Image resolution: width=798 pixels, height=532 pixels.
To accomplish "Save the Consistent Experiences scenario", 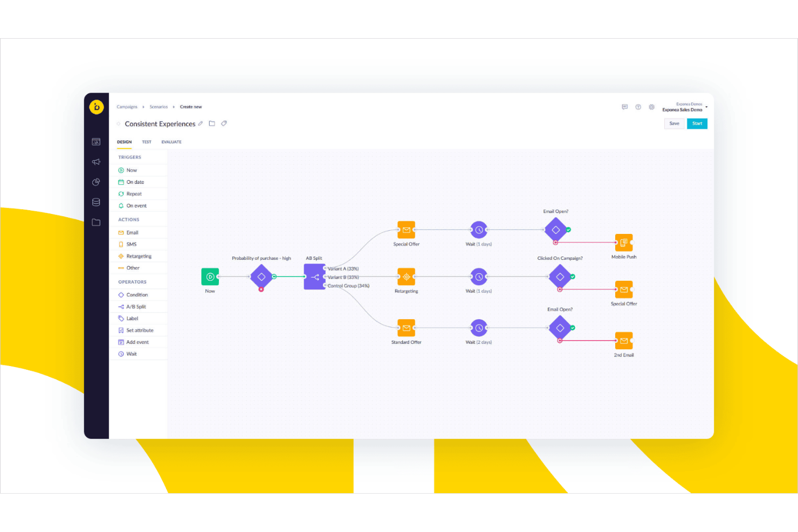I will pyautogui.click(x=674, y=123).
